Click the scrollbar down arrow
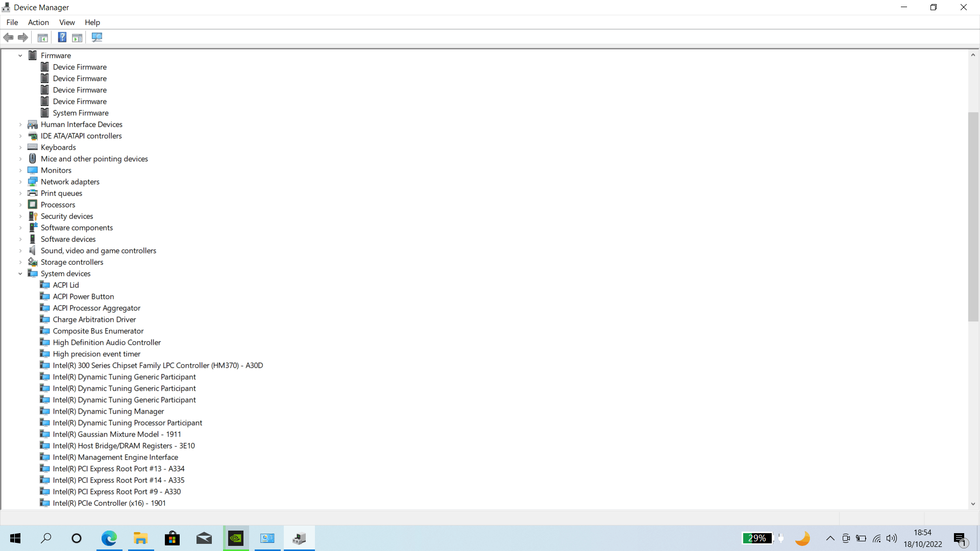 pyautogui.click(x=973, y=504)
